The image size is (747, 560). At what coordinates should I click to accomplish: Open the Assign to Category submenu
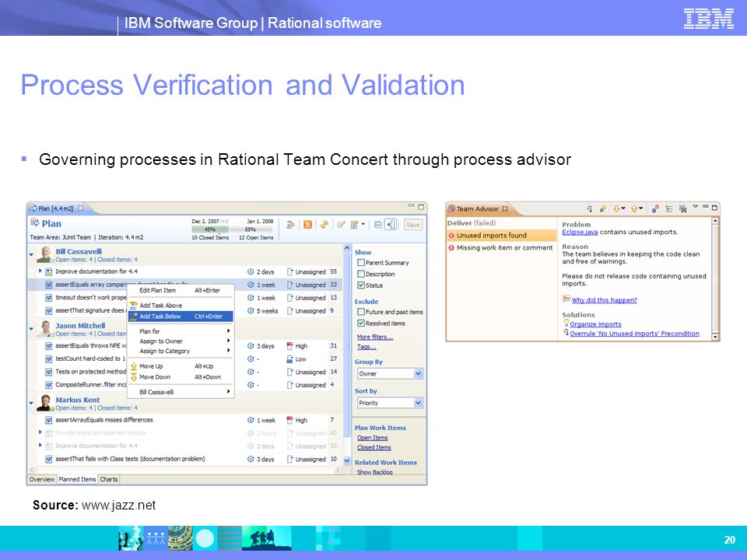[181, 351]
